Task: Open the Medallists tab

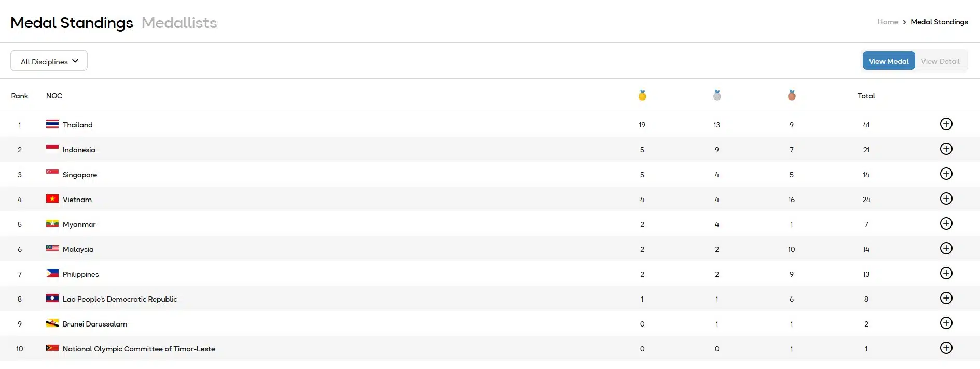Action: [179, 23]
